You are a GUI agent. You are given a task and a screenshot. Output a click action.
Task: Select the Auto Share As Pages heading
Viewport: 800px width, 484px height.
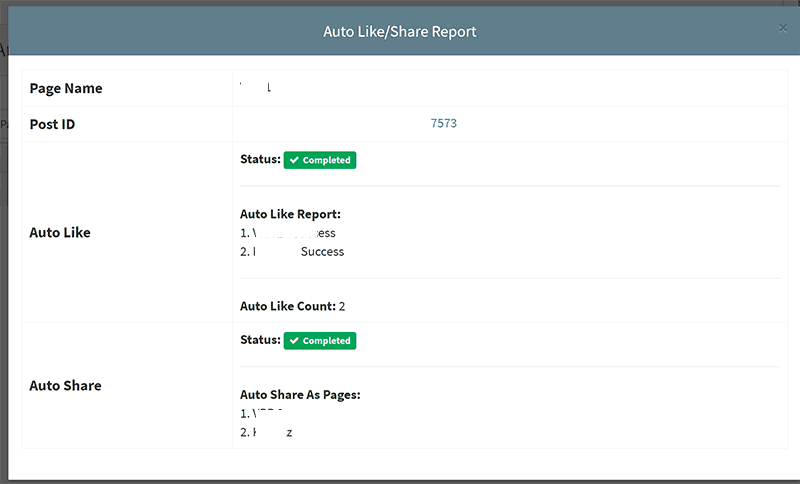300,395
